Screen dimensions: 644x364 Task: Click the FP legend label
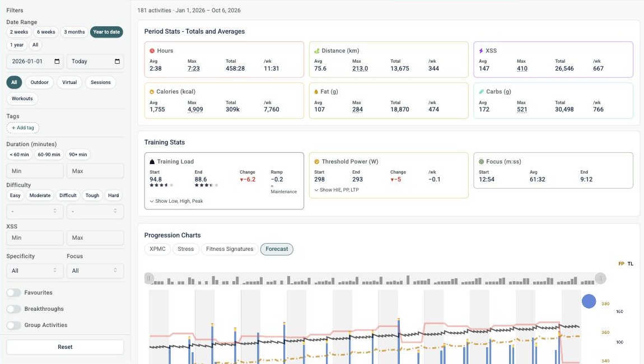622,264
